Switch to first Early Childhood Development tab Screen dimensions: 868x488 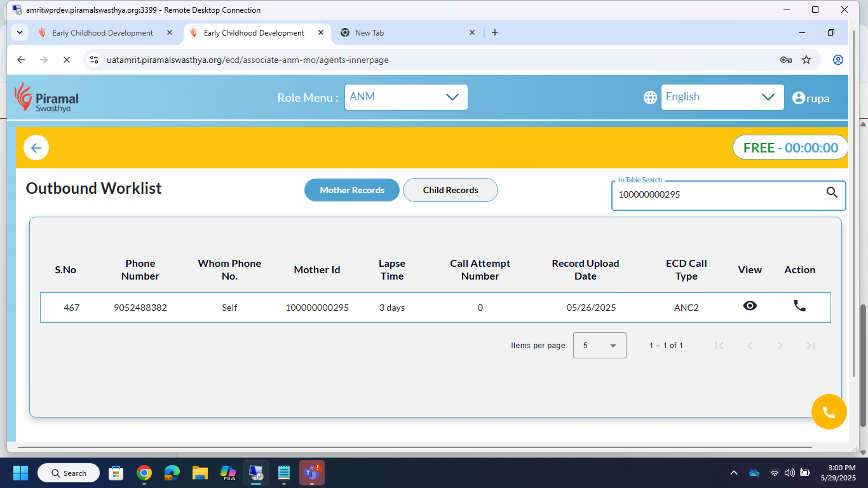pyautogui.click(x=103, y=33)
